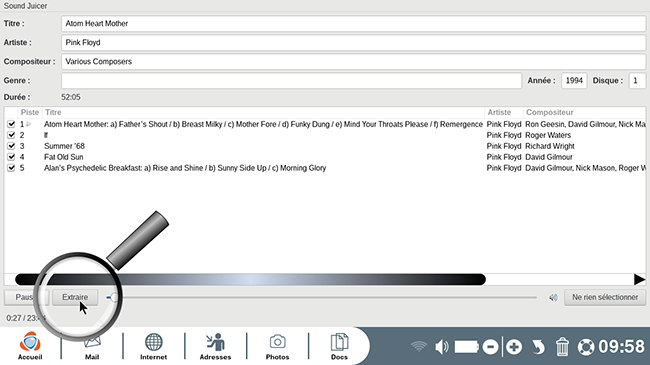Click the playback position slider
The image size is (650, 365).
tap(321, 297)
